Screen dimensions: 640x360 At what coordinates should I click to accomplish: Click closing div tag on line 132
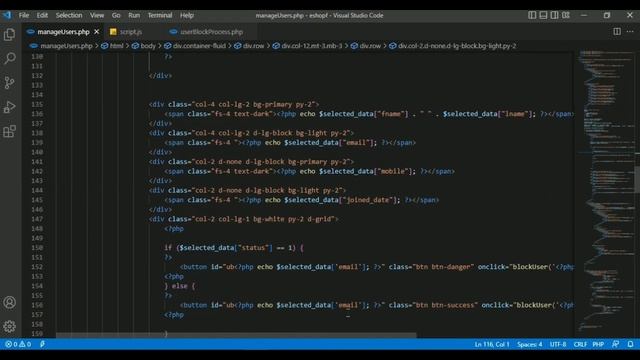click(x=160, y=76)
